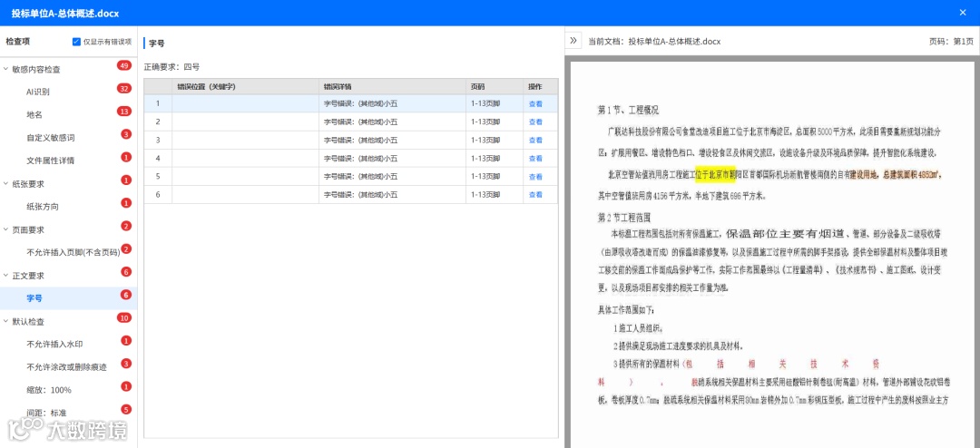Click the 当前文档 file name label
This screenshot has height=448, width=980.
pyautogui.click(x=654, y=41)
